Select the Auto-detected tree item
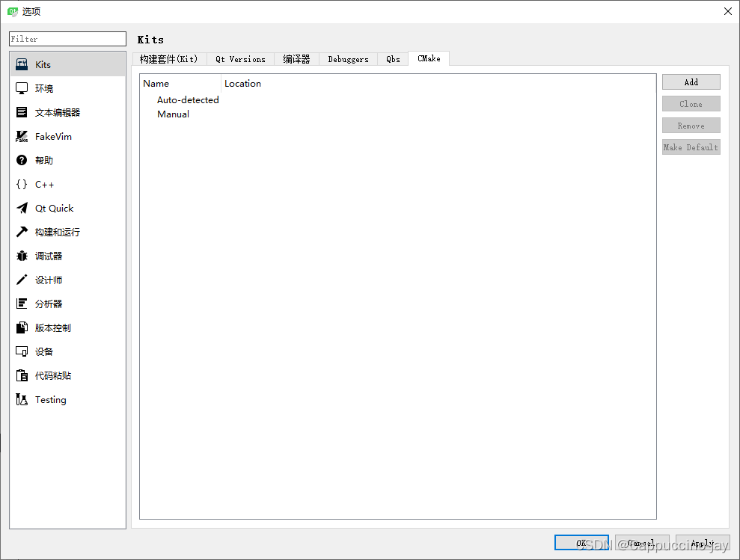The width and height of the screenshot is (740, 560). (x=188, y=99)
